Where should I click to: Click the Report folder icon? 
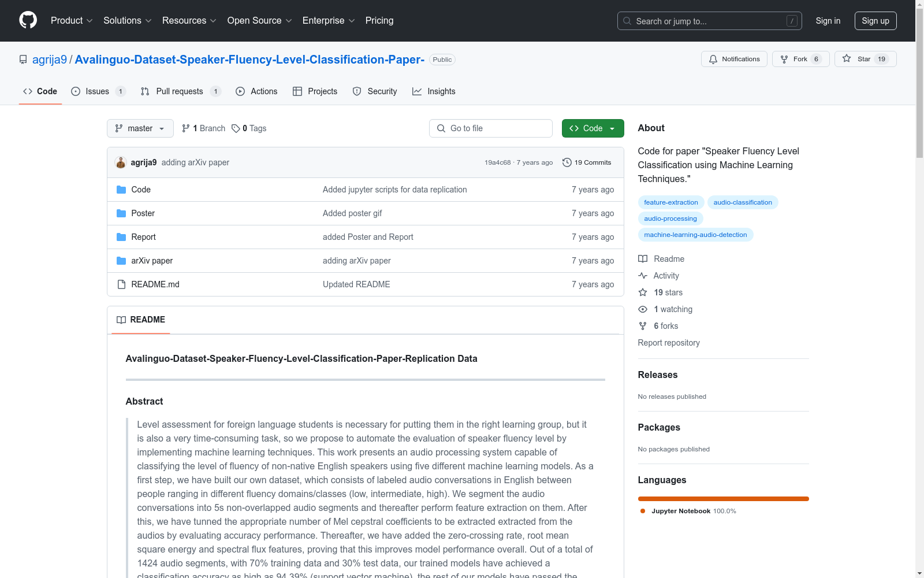(121, 237)
